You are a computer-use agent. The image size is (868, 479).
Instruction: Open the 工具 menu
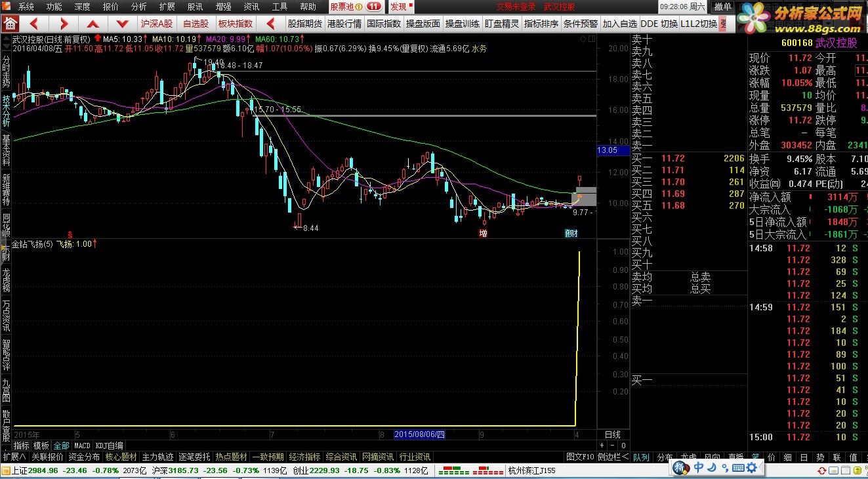(x=279, y=7)
